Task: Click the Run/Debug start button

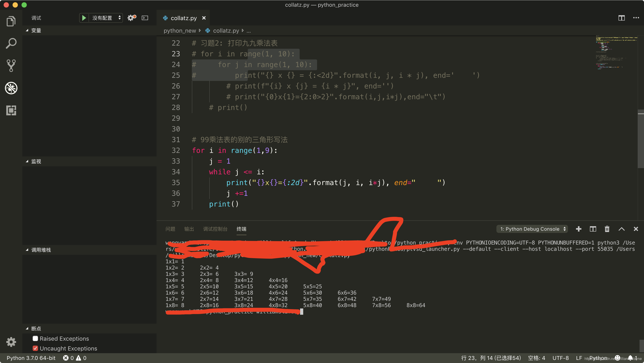Action: 84,18
